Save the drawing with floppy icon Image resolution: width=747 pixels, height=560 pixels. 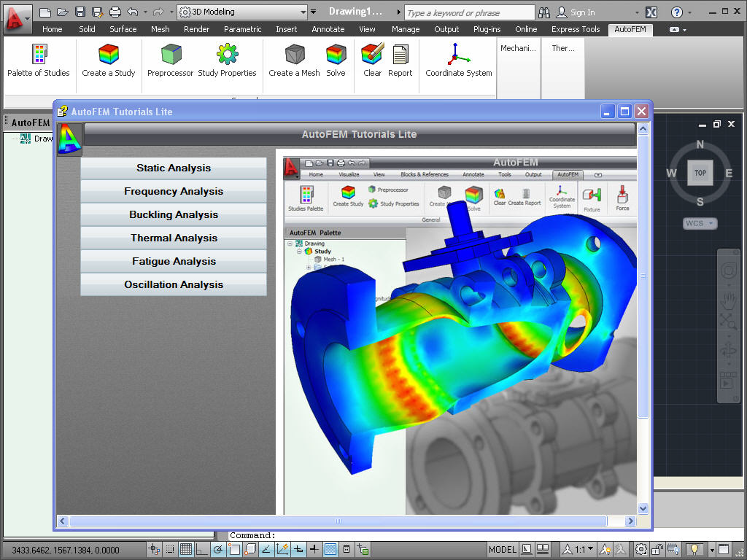pyautogui.click(x=80, y=12)
